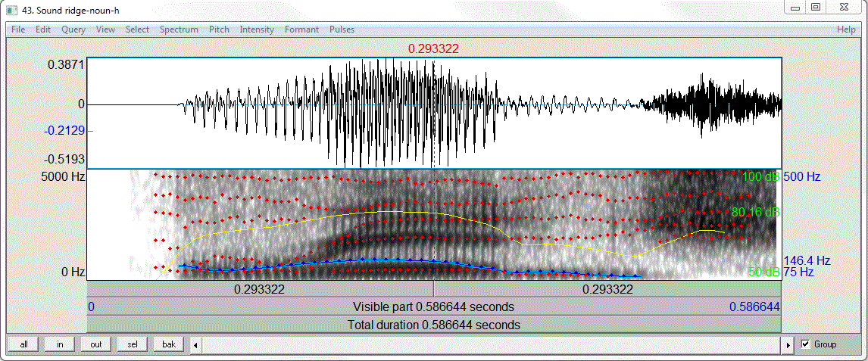Click the -0.2129 amplitude label
Viewport: 868px width, 361px height.
[x=63, y=131]
